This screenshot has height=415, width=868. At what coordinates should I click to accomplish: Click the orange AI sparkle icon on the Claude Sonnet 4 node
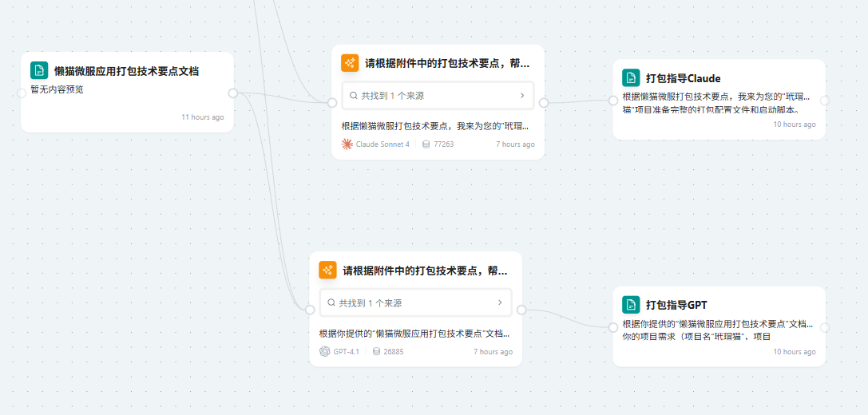click(x=350, y=62)
